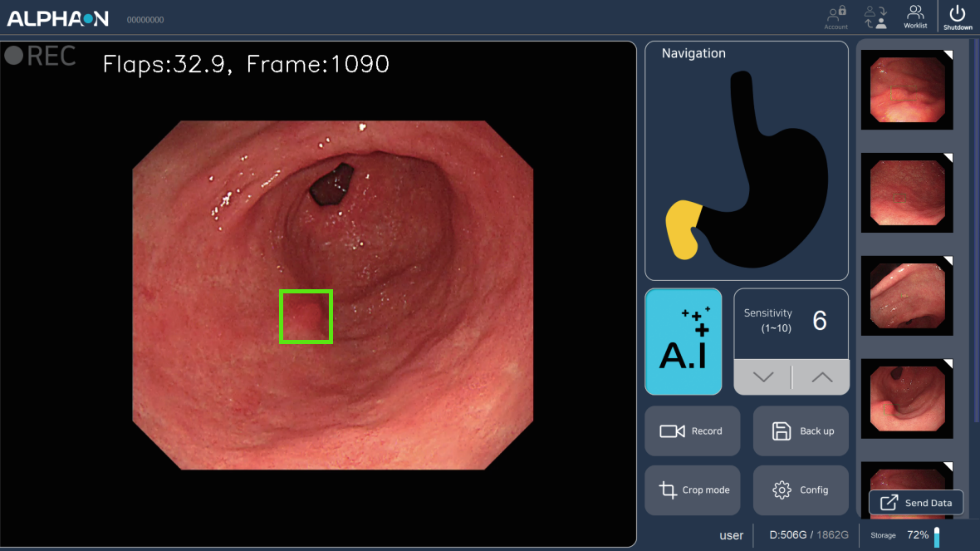The width and height of the screenshot is (980, 551).
Task: Click the D:506G / 1862G disk readout
Action: (809, 535)
